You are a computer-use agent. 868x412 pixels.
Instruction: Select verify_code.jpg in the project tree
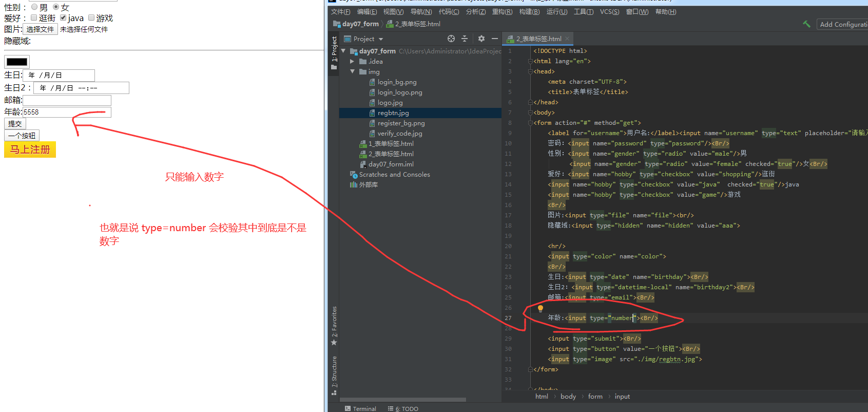[400, 134]
